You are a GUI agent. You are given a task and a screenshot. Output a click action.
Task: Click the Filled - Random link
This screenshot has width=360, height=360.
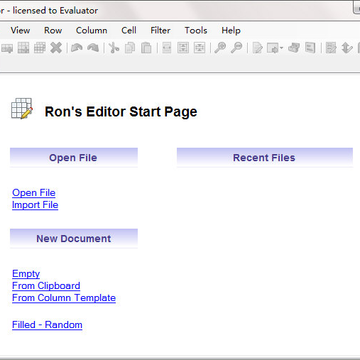point(47,325)
